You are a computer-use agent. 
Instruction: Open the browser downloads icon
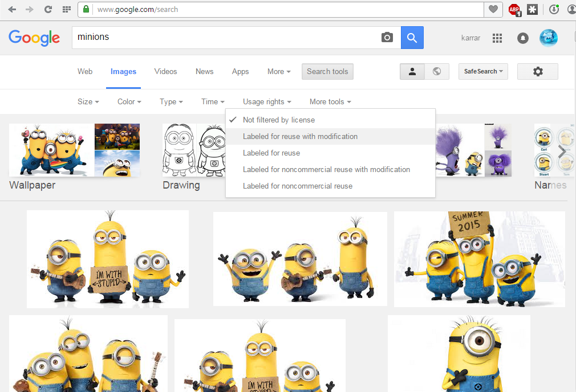click(x=554, y=9)
